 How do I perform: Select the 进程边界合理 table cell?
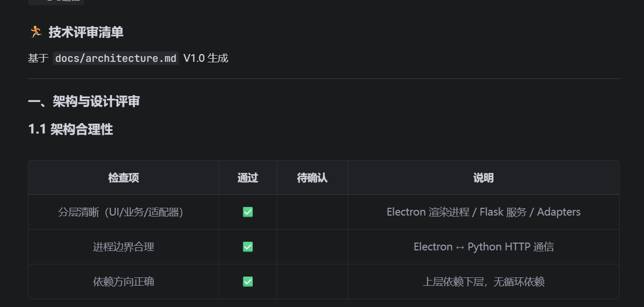coord(124,247)
